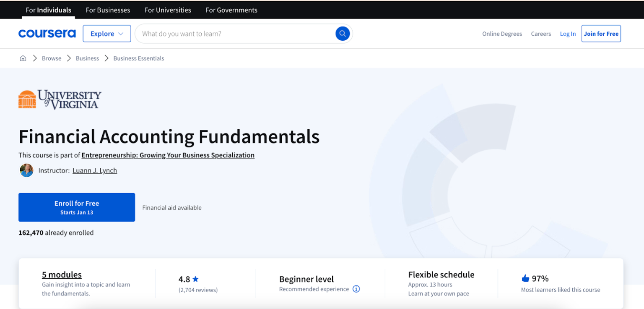Switch to the For Businesses tab
Screen dimensions: 644x309
(x=108, y=10)
